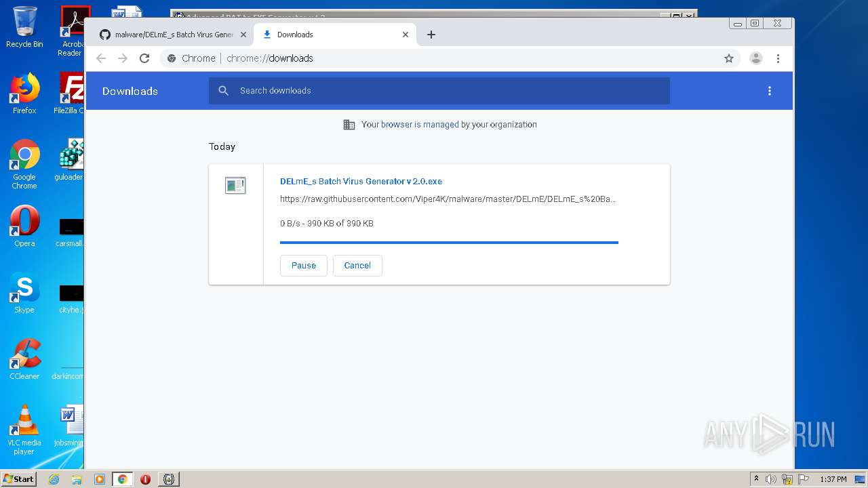
Task: Open the Chrome profile avatar menu
Action: (x=756, y=58)
